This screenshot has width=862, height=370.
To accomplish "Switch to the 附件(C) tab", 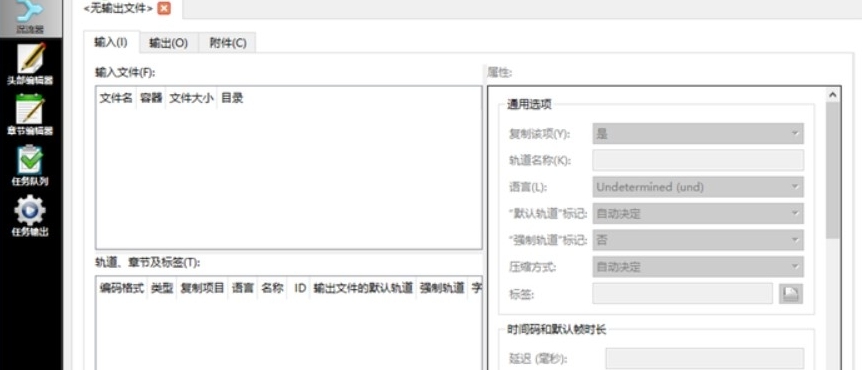I will [x=228, y=43].
